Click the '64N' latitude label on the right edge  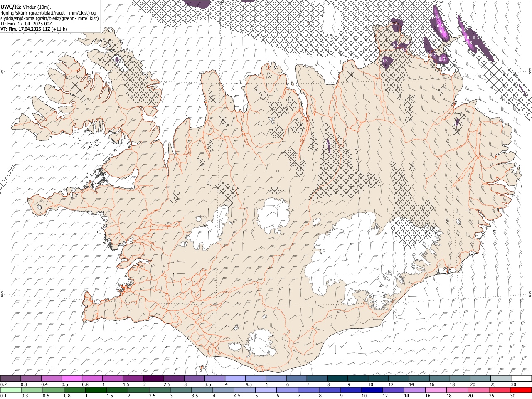click(530, 293)
